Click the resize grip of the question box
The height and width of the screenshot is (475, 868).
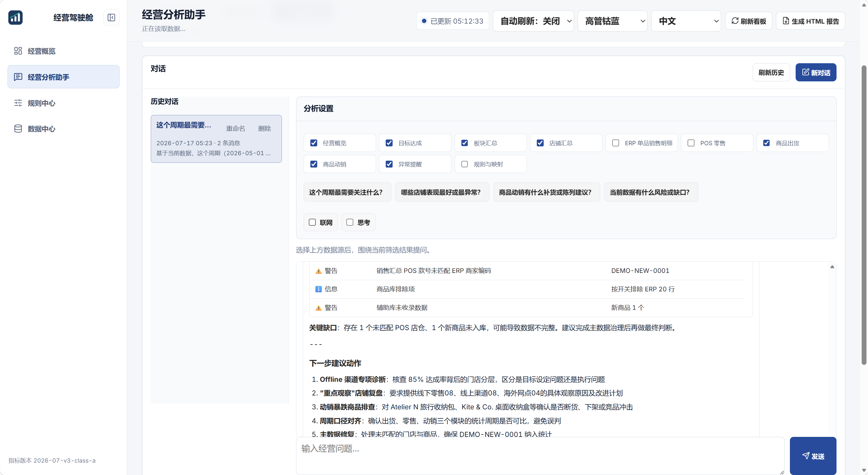click(782, 472)
